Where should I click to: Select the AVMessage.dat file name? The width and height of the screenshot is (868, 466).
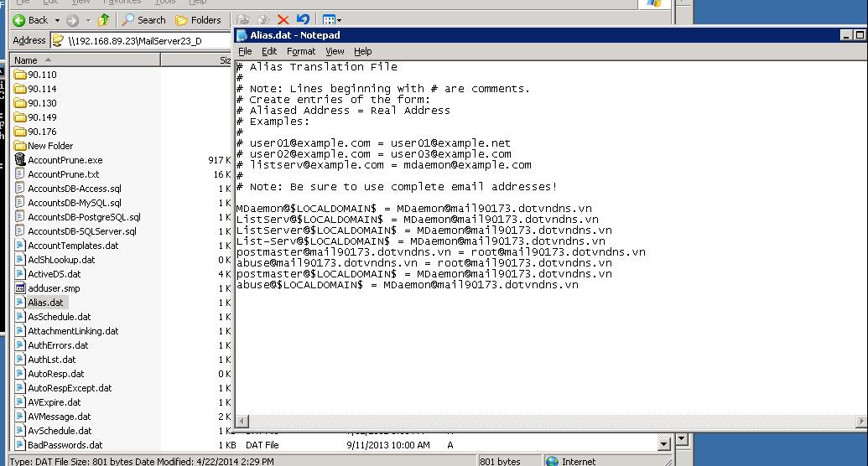pos(60,417)
